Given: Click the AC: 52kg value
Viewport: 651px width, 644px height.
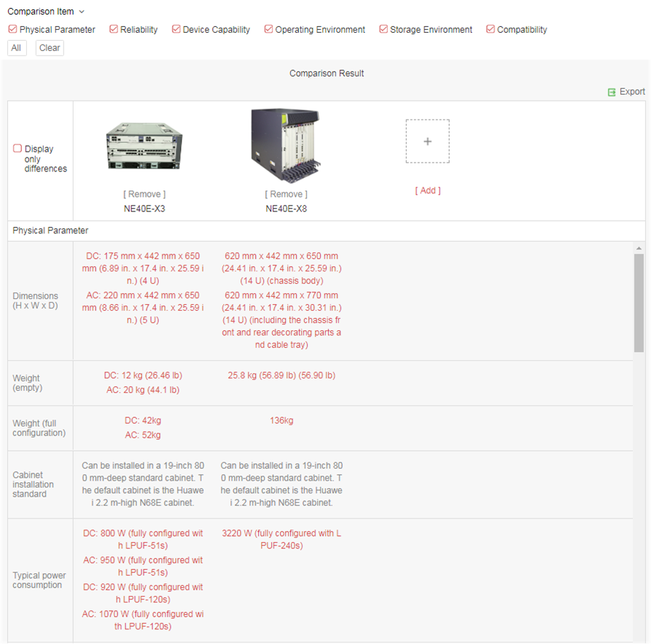Looking at the screenshot, I should [143, 435].
